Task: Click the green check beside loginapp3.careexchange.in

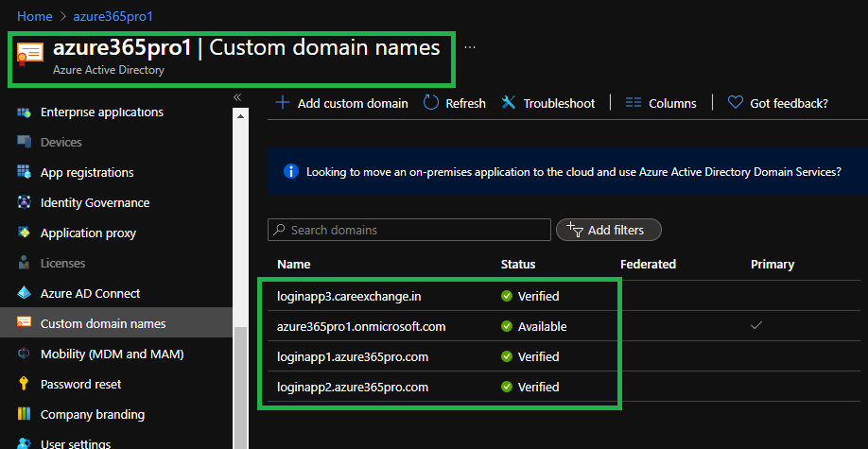Action: tap(507, 296)
